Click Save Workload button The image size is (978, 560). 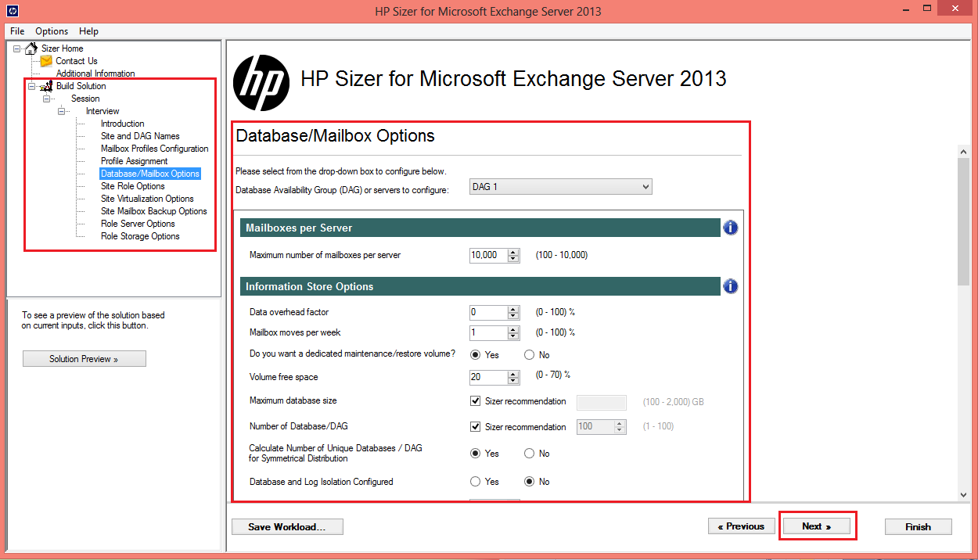pyautogui.click(x=287, y=526)
